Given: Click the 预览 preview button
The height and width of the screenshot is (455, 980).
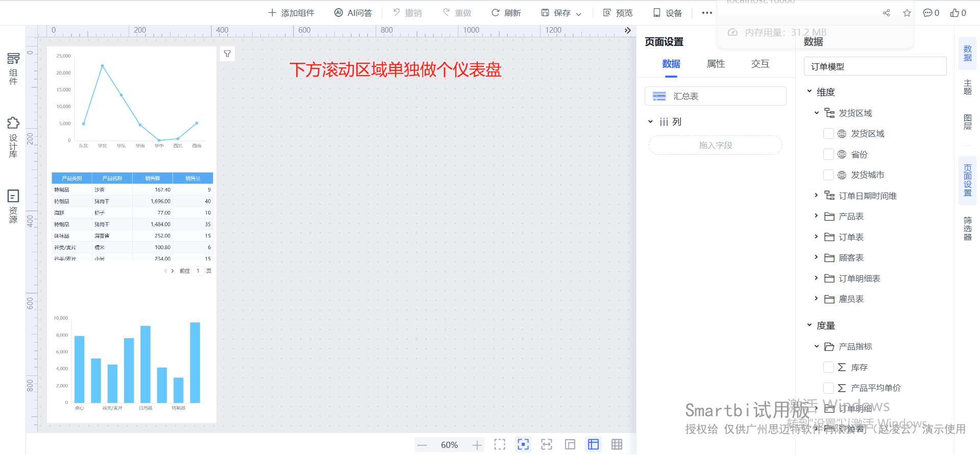Looking at the screenshot, I should pos(618,13).
